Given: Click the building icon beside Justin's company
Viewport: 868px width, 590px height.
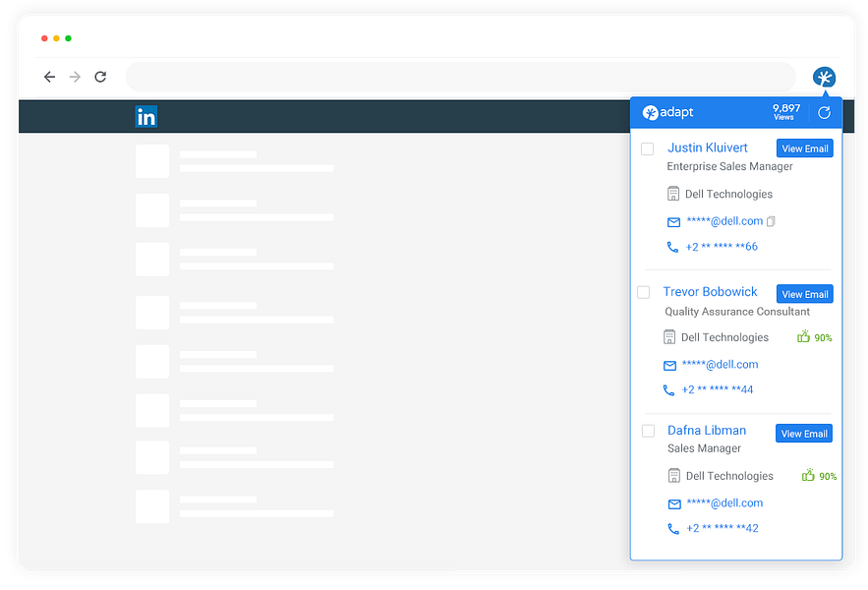Looking at the screenshot, I should coord(673,194).
